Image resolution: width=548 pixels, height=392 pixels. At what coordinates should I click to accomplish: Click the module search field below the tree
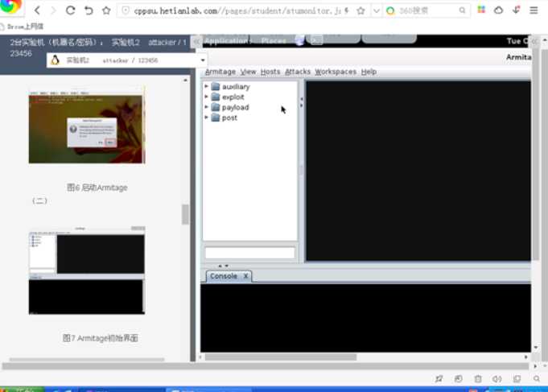coord(250,253)
